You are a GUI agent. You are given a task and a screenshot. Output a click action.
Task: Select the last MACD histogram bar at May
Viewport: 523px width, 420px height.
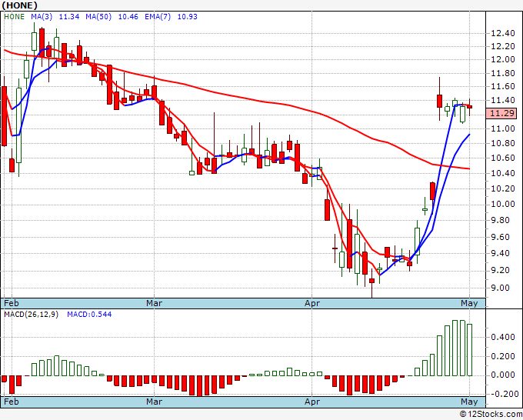pos(470,350)
